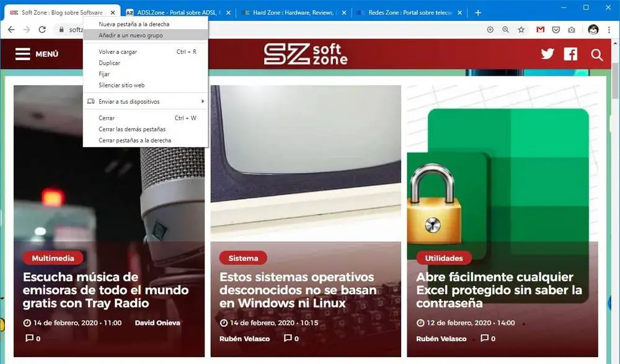Click the camera screenshot extension icon

tap(572, 30)
